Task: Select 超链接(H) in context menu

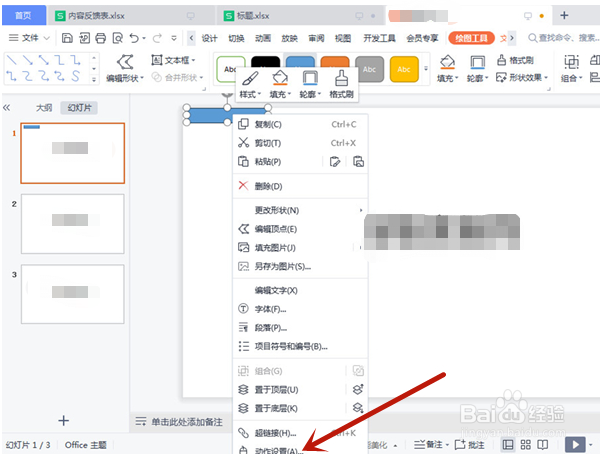Action: pyautogui.click(x=300, y=433)
